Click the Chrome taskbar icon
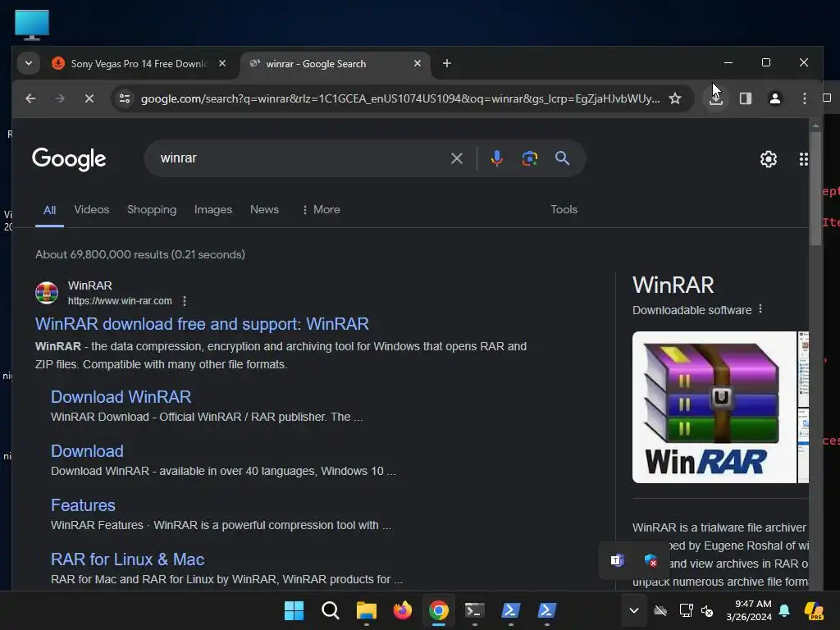Viewport: 840px width, 630px height. pos(438,610)
